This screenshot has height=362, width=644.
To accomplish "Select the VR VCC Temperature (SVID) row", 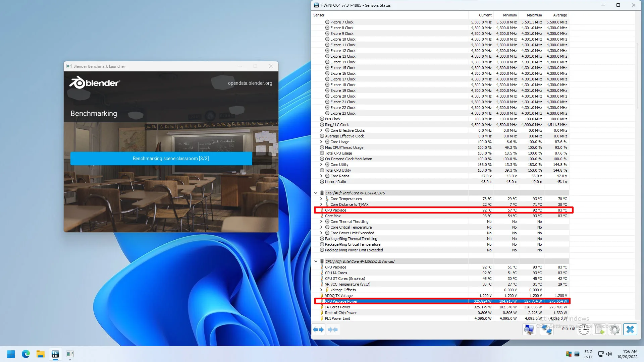I will (x=440, y=284).
